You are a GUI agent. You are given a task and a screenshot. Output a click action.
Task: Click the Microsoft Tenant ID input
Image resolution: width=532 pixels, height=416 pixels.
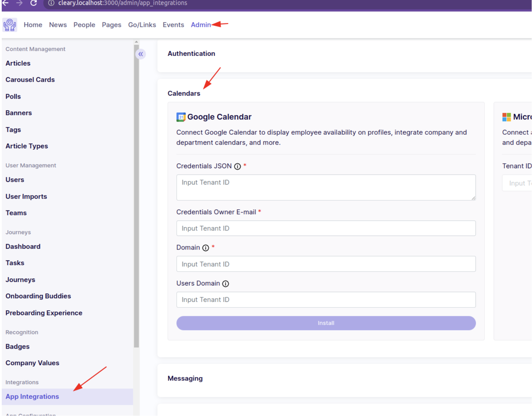pos(517,183)
